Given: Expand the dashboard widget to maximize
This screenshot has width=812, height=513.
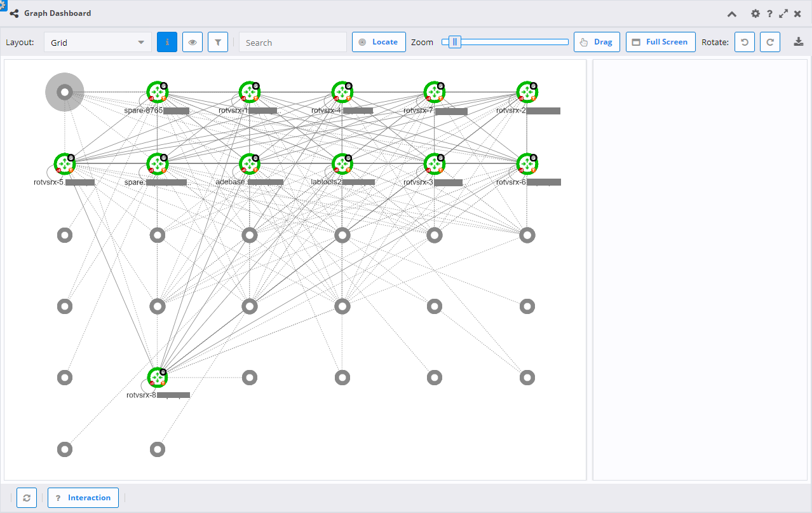Looking at the screenshot, I should tap(783, 13).
